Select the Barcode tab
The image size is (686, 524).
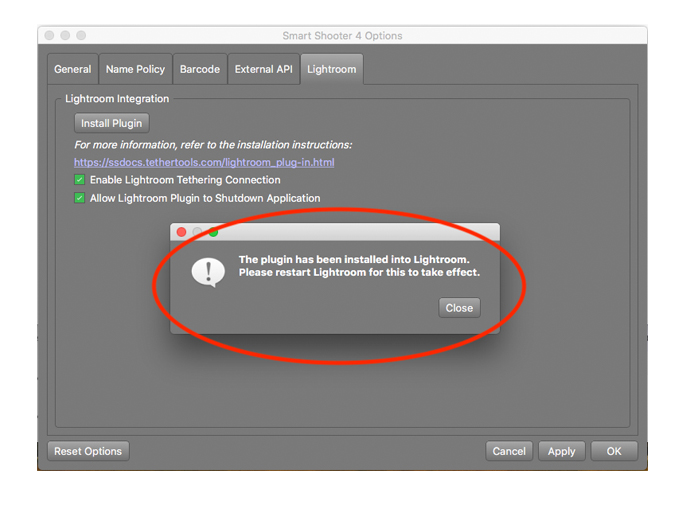[x=200, y=69]
